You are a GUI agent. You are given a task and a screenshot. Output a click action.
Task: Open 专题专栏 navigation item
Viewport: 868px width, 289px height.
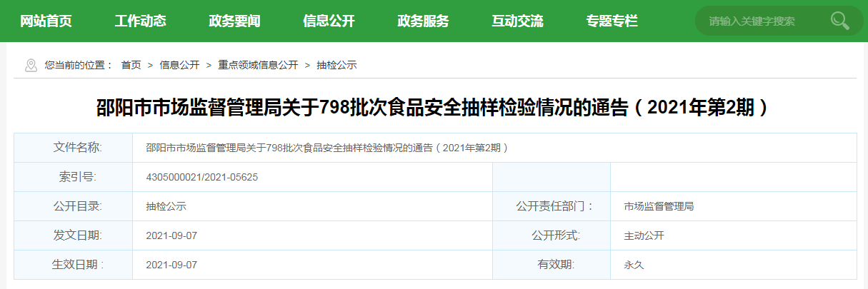point(612,21)
